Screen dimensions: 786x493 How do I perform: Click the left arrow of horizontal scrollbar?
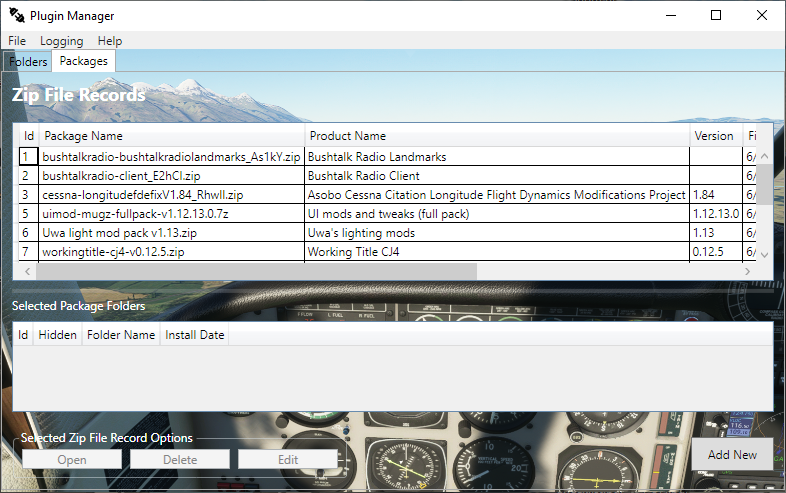[x=28, y=271]
